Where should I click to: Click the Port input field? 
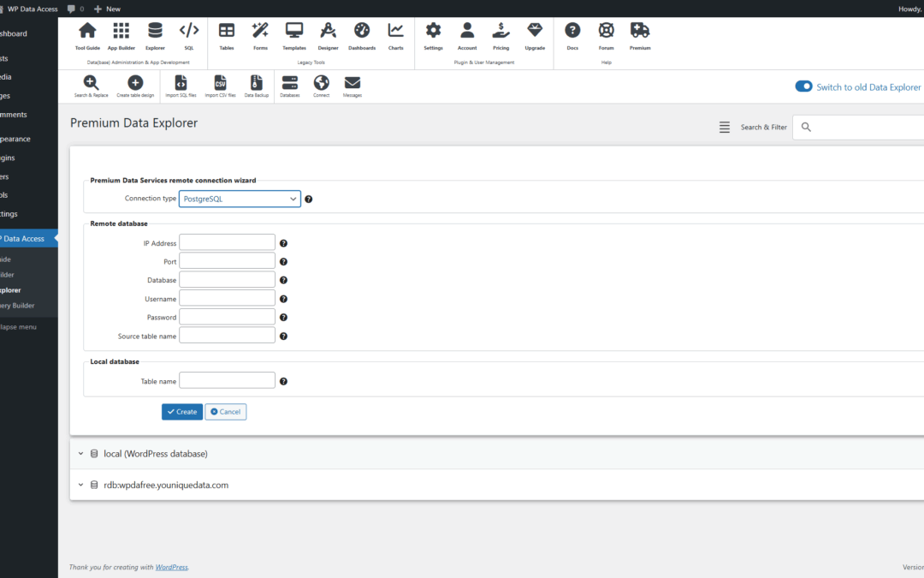click(227, 260)
